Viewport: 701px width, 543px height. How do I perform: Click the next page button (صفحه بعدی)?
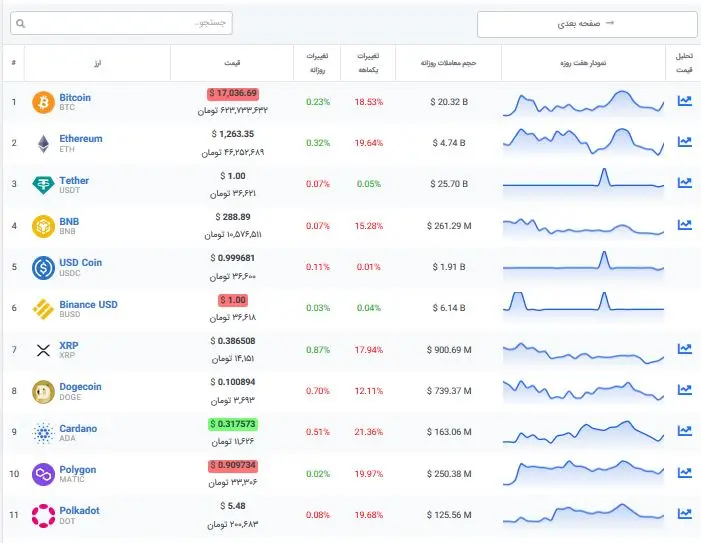click(x=587, y=24)
